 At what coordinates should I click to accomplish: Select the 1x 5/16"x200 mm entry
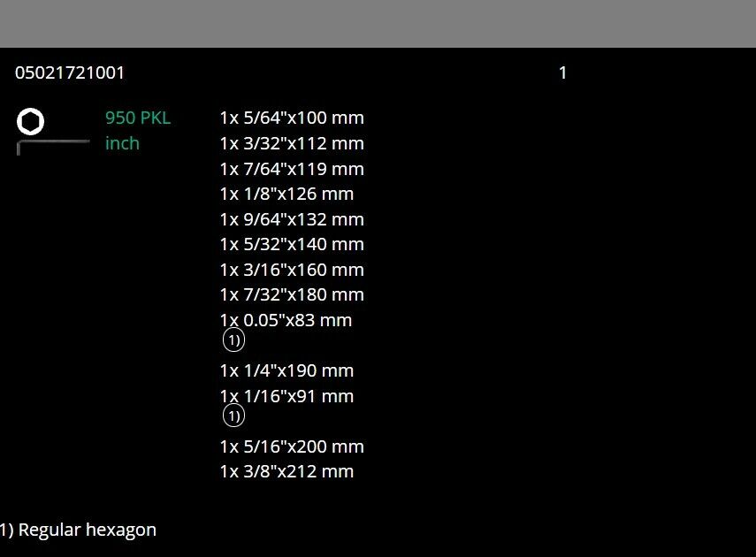[292, 446]
